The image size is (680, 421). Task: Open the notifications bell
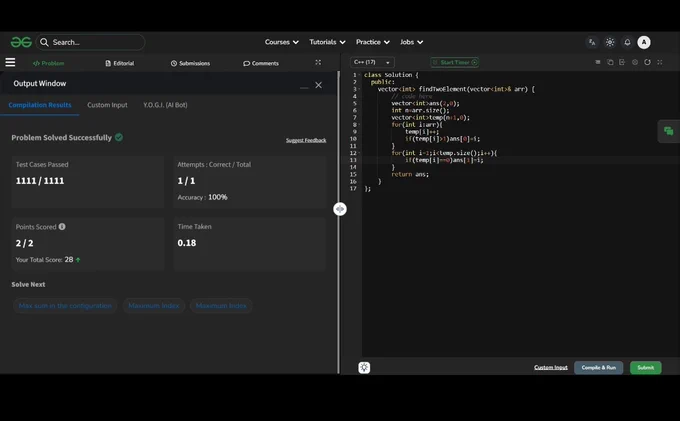click(x=627, y=42)
